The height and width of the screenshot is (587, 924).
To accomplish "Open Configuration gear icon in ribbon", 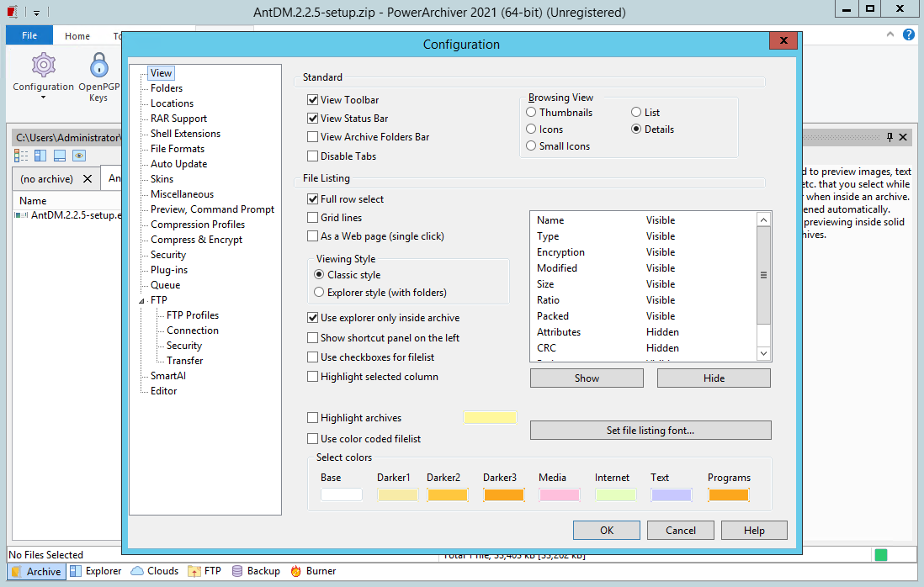I will tap(43, 65).
